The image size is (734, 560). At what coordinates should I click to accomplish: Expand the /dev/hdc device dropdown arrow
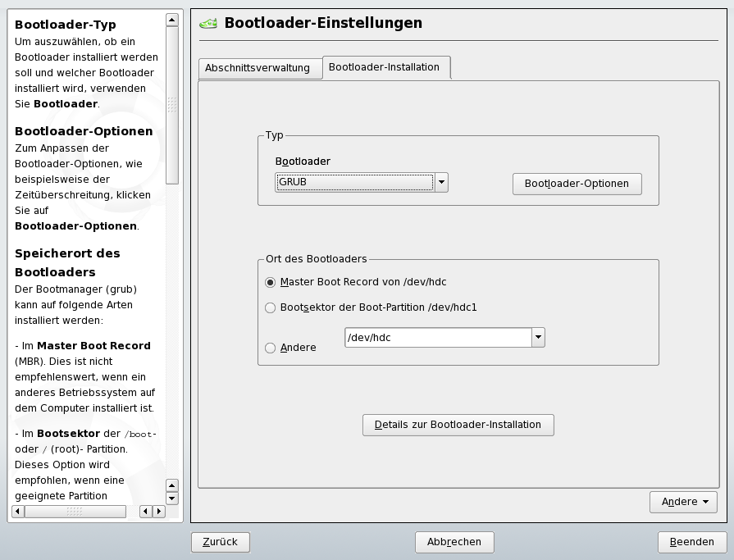[x=538, y=337]
